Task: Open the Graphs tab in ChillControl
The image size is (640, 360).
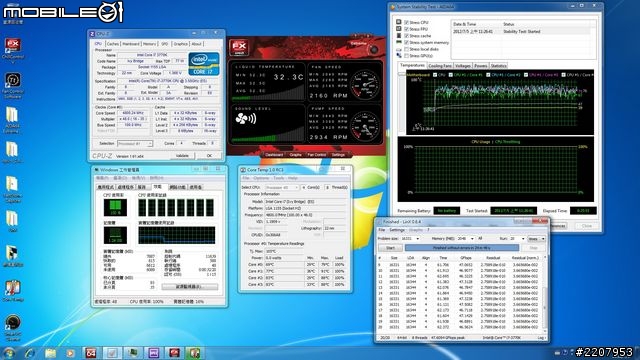Action: point(295,155)
